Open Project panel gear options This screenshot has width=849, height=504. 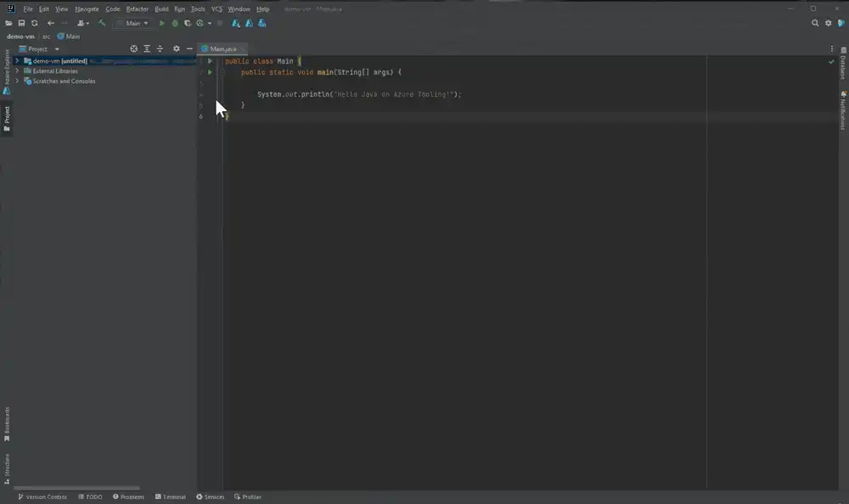click(x=176, y=48)
